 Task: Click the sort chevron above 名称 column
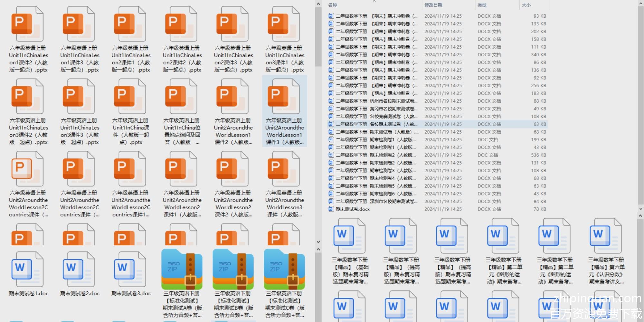coord(374,1)
